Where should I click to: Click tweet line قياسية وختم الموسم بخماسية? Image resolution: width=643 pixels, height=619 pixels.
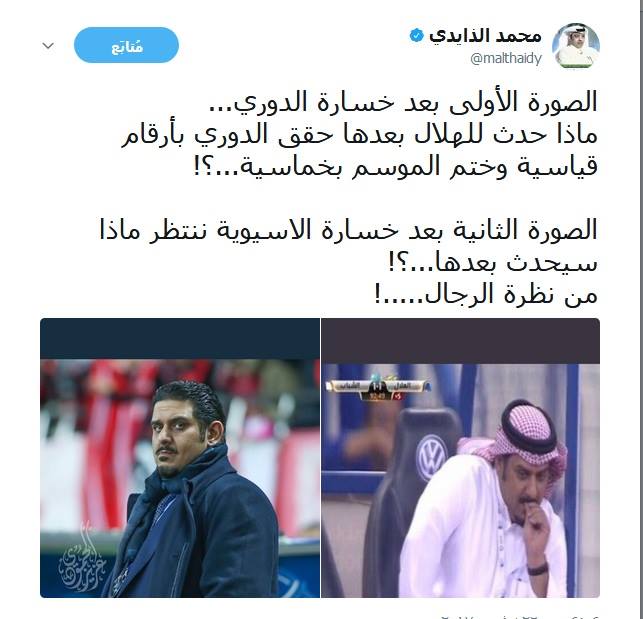pos(396,167)
